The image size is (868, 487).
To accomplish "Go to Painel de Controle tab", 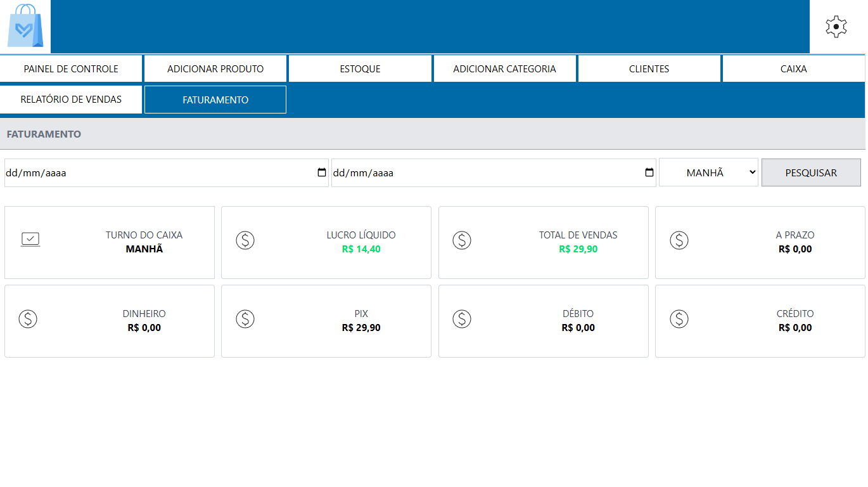I will [71, 69].
